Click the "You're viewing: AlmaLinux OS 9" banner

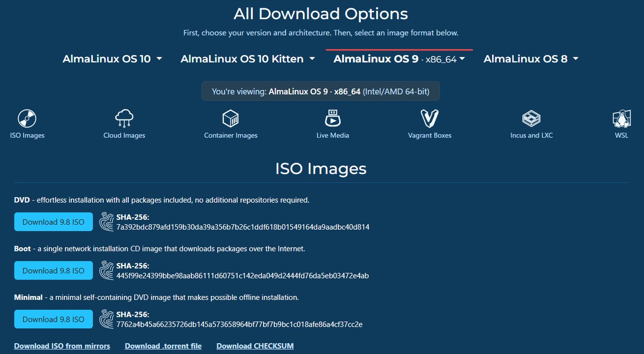[x=320, y=91]
